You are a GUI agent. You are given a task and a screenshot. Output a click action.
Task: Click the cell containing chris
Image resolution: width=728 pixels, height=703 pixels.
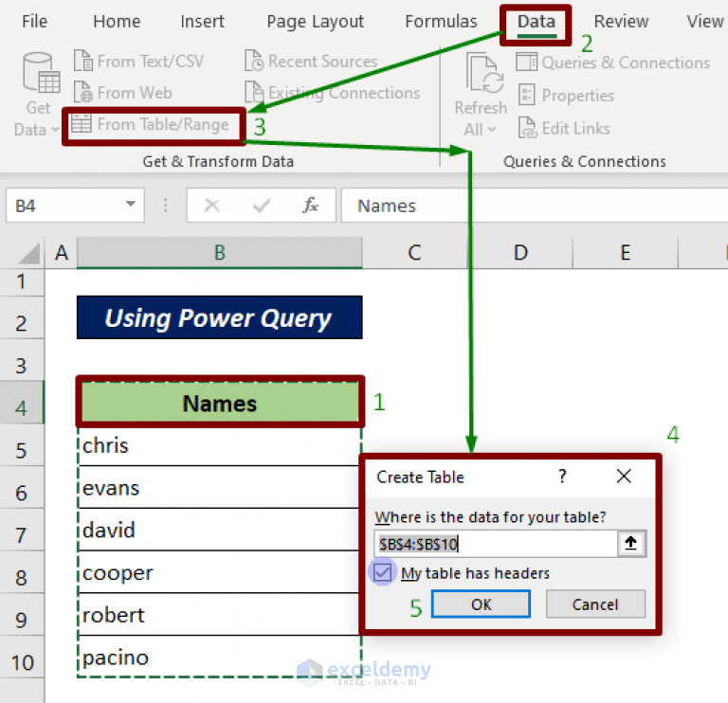pyautogui.click(x=220, y=445)
